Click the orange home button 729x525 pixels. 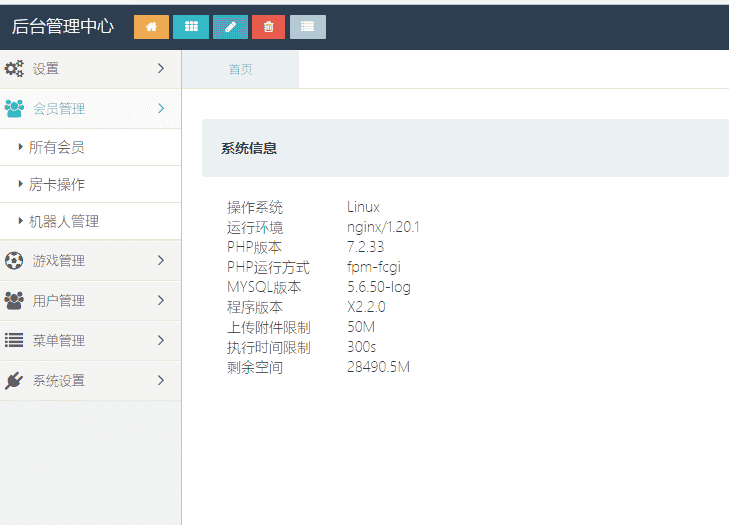(151, 27)
